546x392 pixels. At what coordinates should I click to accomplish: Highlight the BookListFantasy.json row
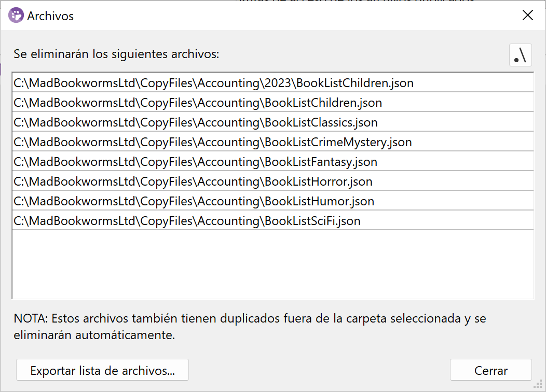coord(195,162)
